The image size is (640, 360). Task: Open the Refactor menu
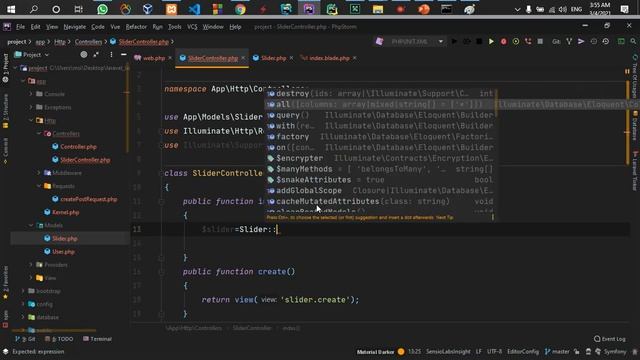point(136,27)
